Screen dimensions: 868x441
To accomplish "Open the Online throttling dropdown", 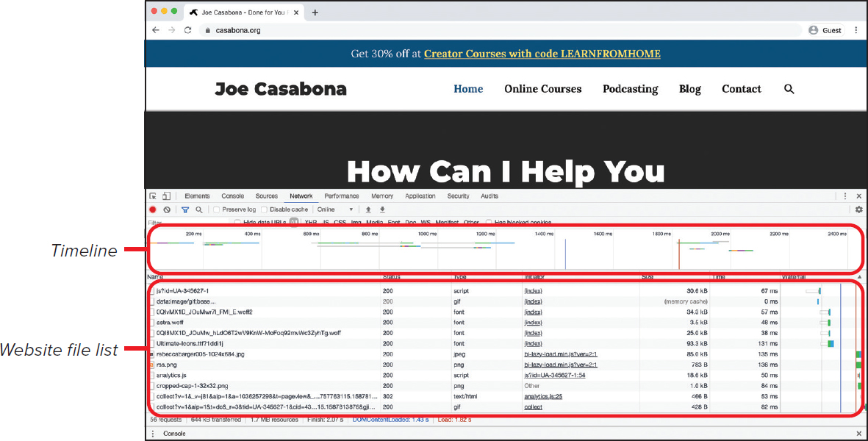I will pyautogui.click(x=333, y=209).
